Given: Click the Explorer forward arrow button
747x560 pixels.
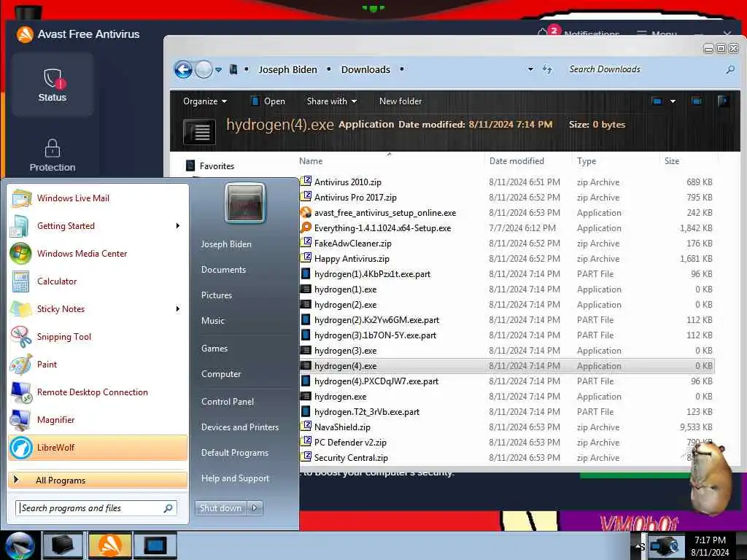Looking at the screenshot, I should (x=204, y=69).
